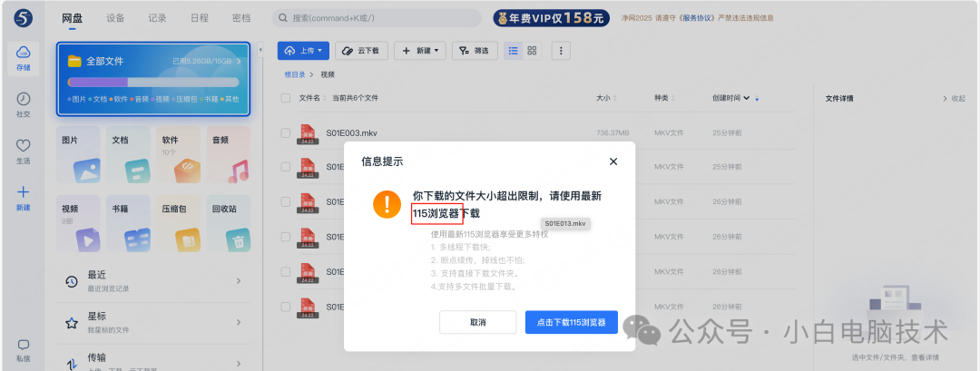Tick the checkbox for S01E003.mkv
The height and width of the screenshot is (371, 980).
(286, 133)
